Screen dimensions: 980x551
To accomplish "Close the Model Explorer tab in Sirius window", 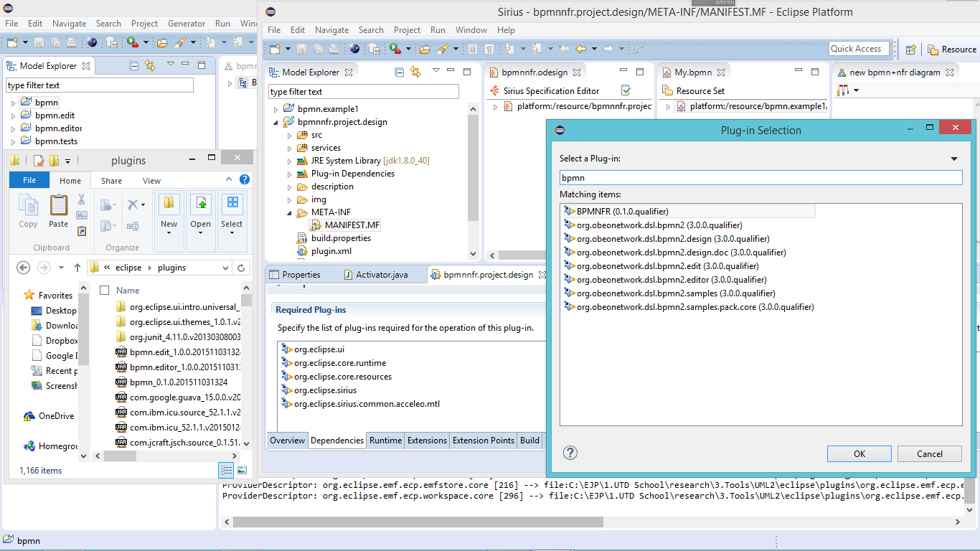I will [349, 72].
